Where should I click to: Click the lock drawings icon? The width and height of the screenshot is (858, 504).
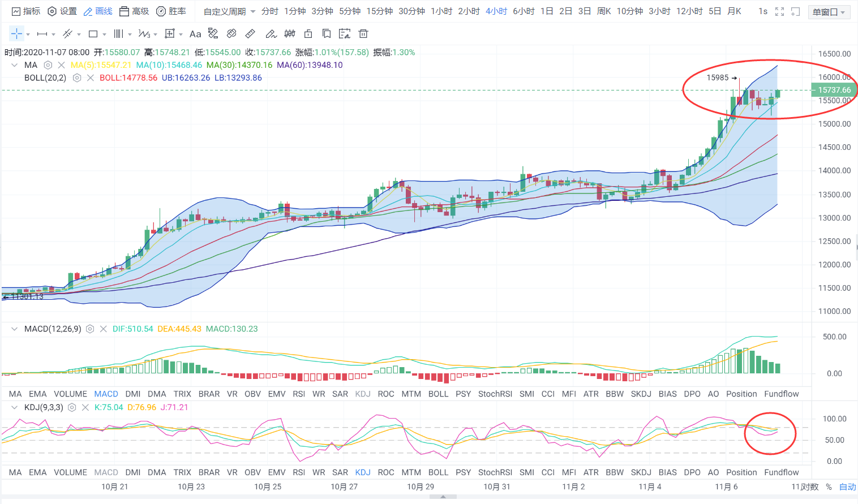(308, 34)
